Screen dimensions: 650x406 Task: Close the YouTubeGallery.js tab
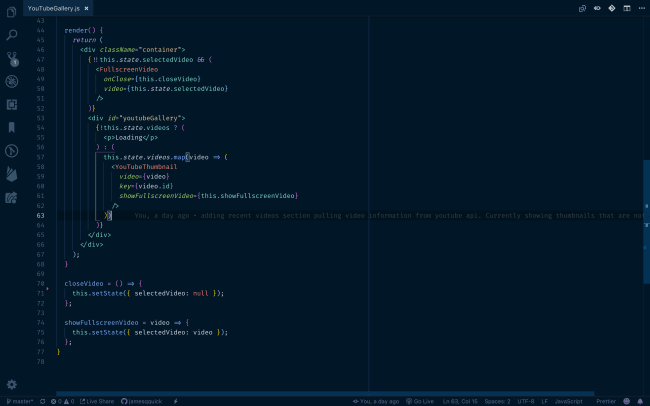(x=88, y=8)
